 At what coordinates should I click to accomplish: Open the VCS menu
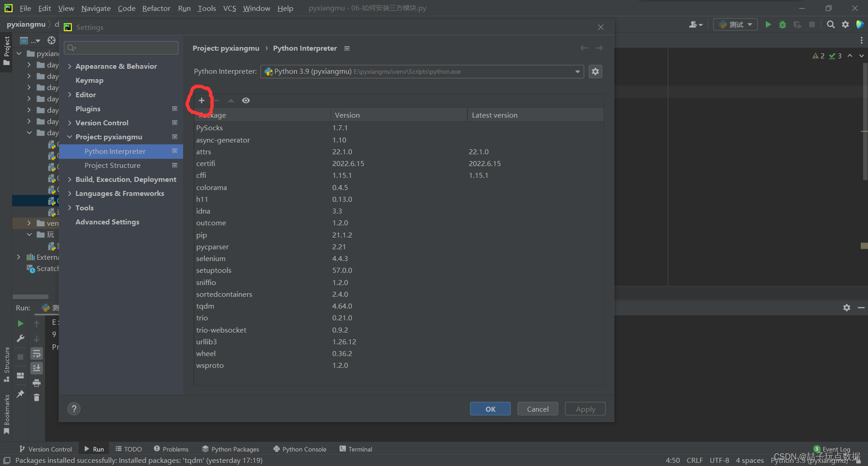[x=230, y=8]
